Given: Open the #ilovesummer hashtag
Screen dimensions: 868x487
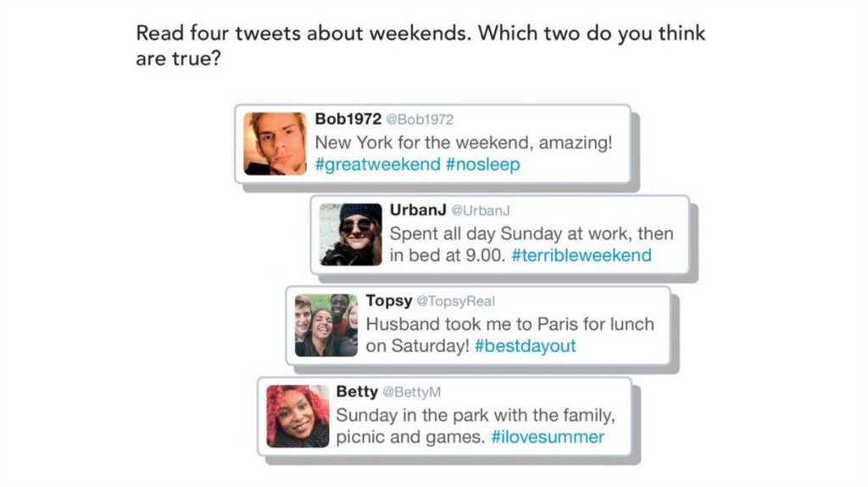Looking at the screenshot, I should (x=548, y=438).
